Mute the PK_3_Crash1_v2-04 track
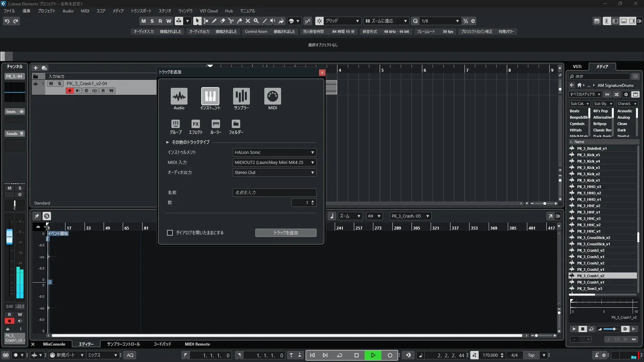This screenshot has width=644, height=362. 51,83
